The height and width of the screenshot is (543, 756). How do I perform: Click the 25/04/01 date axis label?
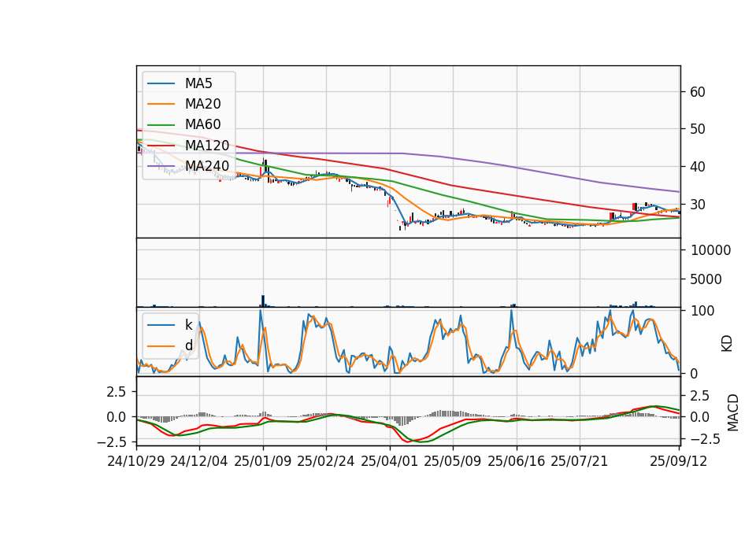point(390,461)
